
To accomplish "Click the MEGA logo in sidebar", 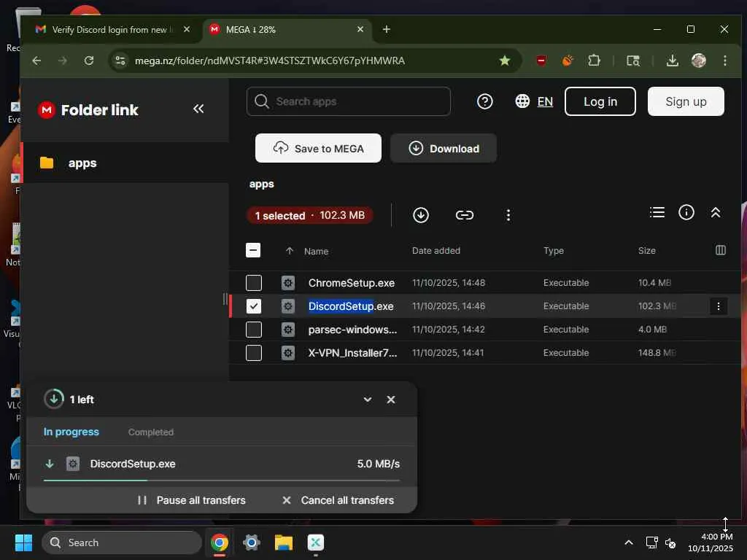I will (46, 110).
